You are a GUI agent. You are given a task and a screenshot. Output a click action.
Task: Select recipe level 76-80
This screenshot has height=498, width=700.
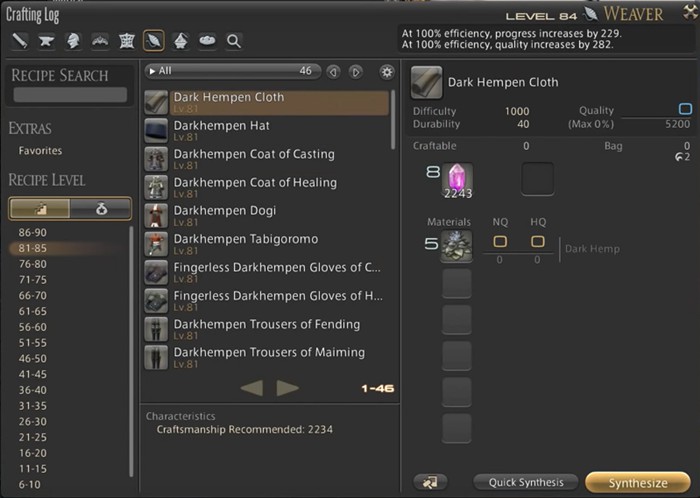pos(33,264)
